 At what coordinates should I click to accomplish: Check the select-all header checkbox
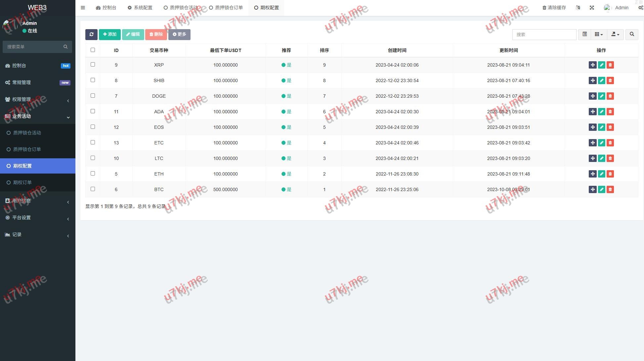(93, 50)
